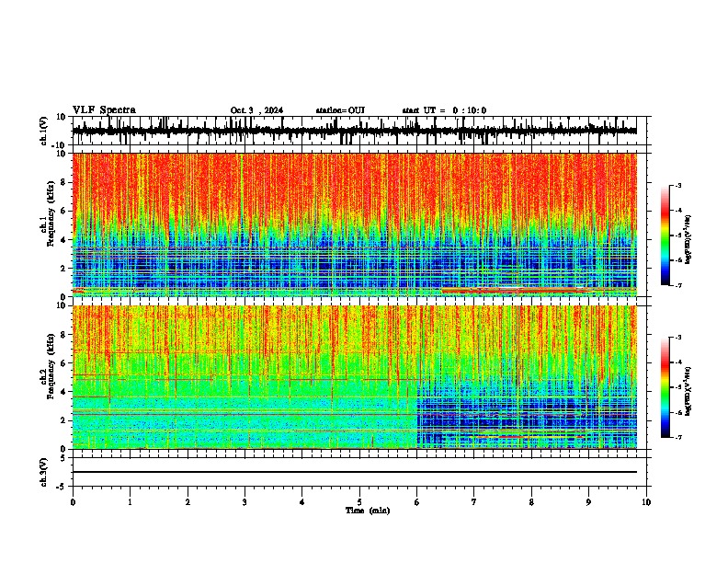Click the "start UT = 0 : 10: 0" text
Viewport: 728px width, 563px height.
point(444,110)
